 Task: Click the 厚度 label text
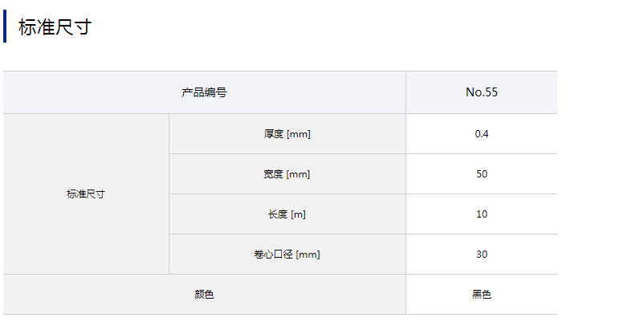(x=274, y=134)
